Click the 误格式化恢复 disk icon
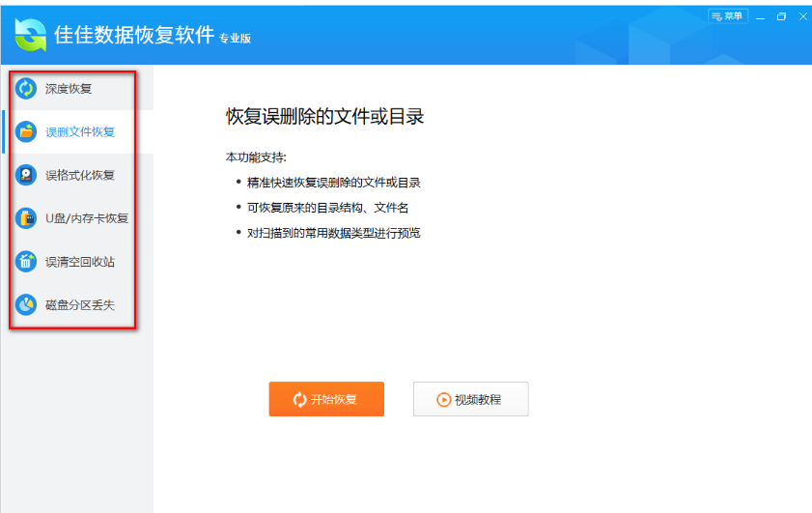 (x=26, y=175)
